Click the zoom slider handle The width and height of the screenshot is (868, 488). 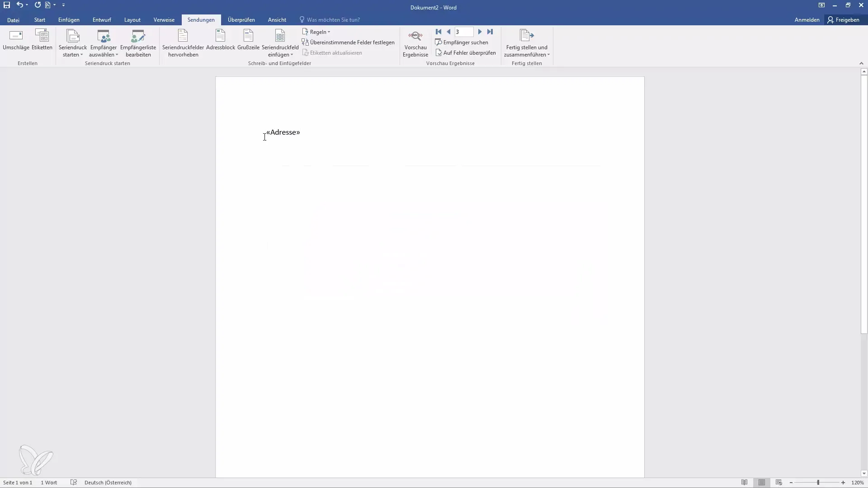pyautogui.click(x=818, y=483)
